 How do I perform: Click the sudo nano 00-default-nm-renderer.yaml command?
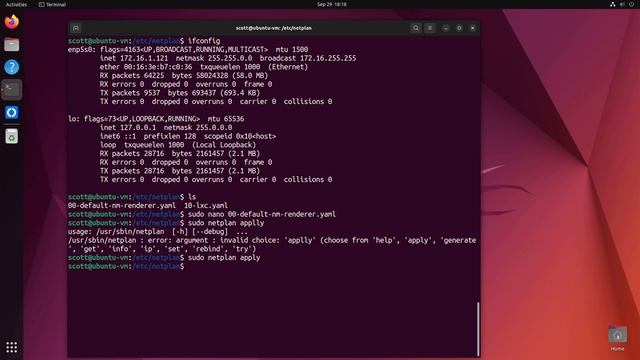[262, 214]
